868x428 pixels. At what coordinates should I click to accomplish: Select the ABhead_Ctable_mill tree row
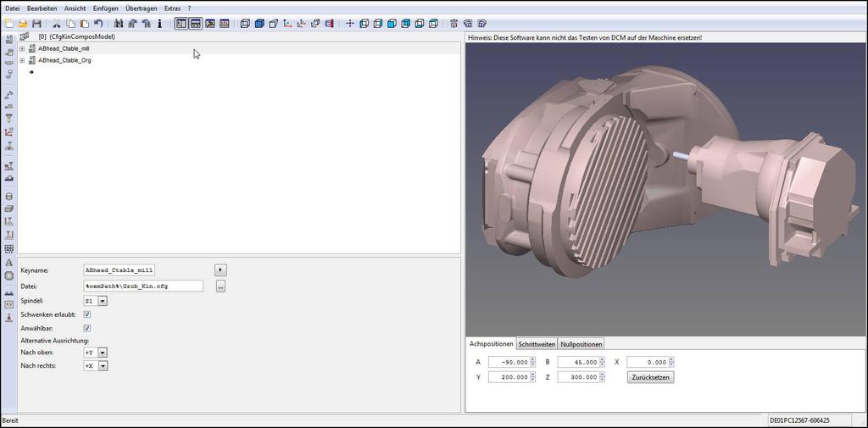[x=239, y=48]
